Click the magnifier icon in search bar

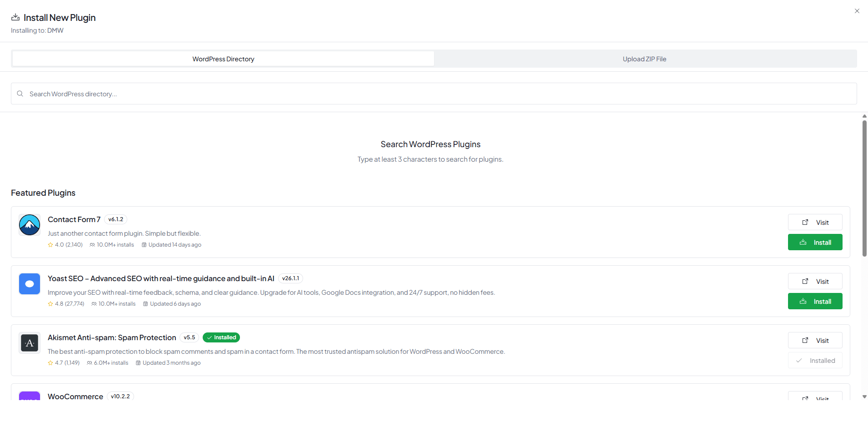20,94
